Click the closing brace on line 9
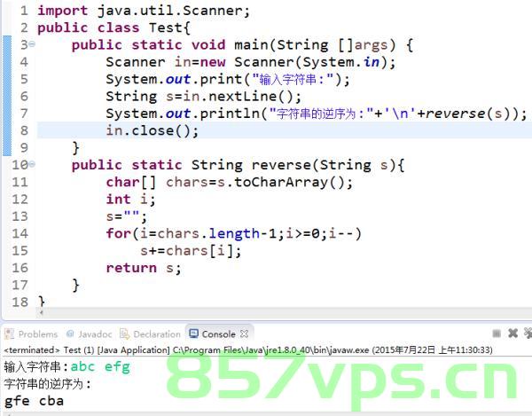 point(75,147)
